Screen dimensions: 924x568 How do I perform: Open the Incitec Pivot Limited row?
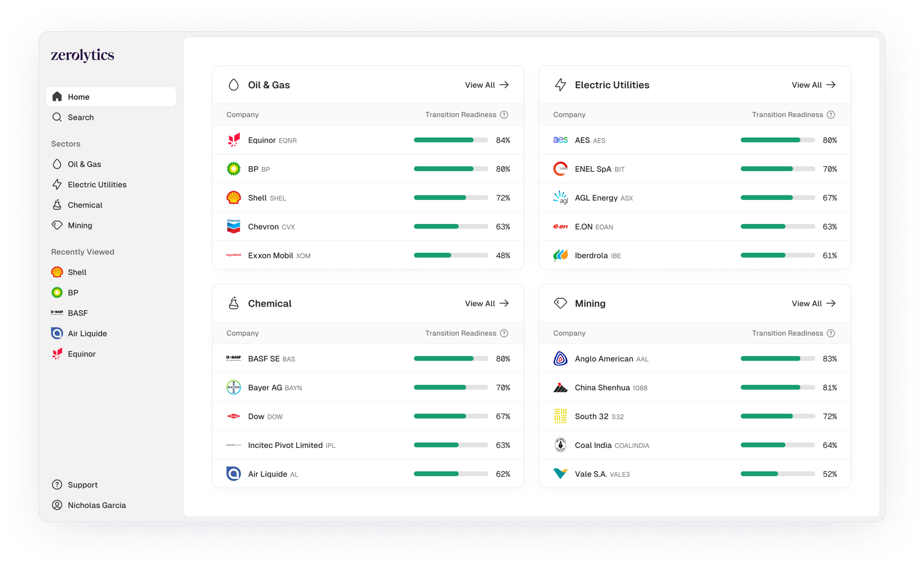coord(368,445)
